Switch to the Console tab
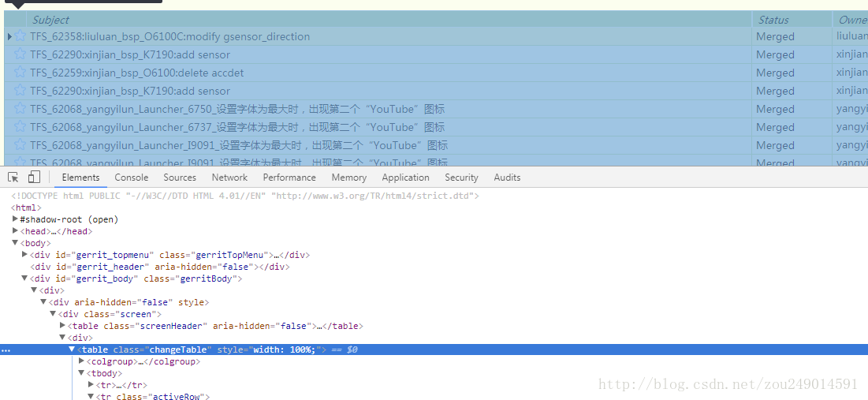The image size is (868, 400). (131, 178)
